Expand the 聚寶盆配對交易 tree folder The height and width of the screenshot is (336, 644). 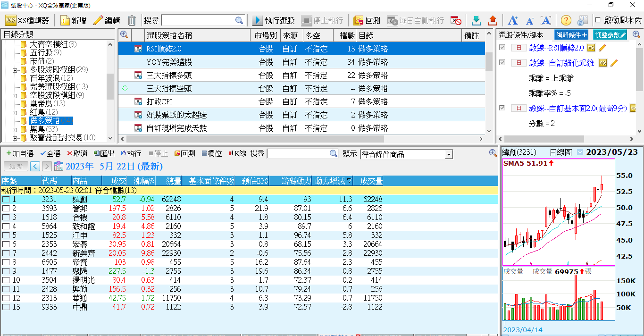coord(15,138)
